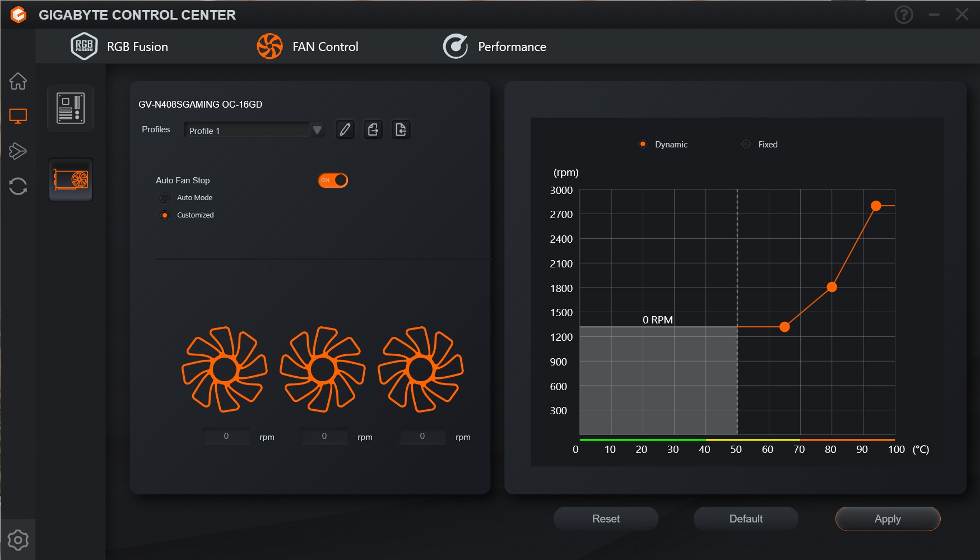Open the update sync sidebar icon
The height and width of the screenshot is (560, 980).
[18, 186]
